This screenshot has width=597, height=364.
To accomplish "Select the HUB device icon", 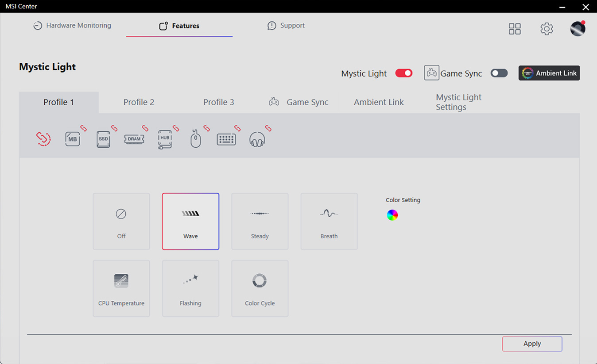I will 165,139.
